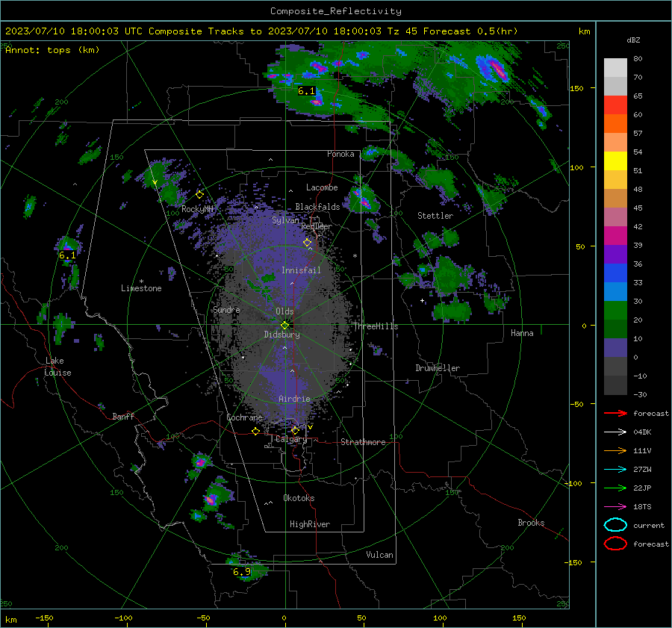
Task: Select the blue swatch between 36 and 33
Action: (x=615, y=273)
